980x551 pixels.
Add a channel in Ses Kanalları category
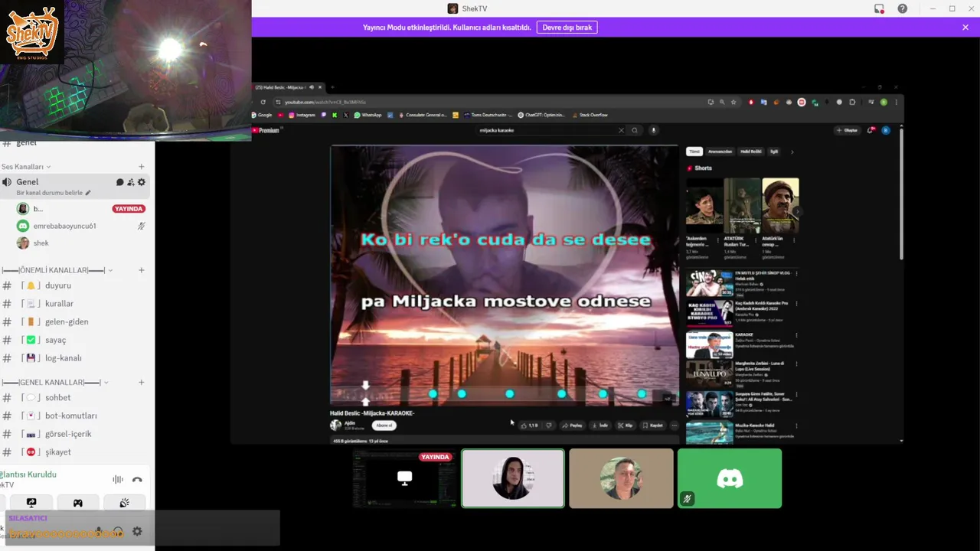click(x=141, y=167)
